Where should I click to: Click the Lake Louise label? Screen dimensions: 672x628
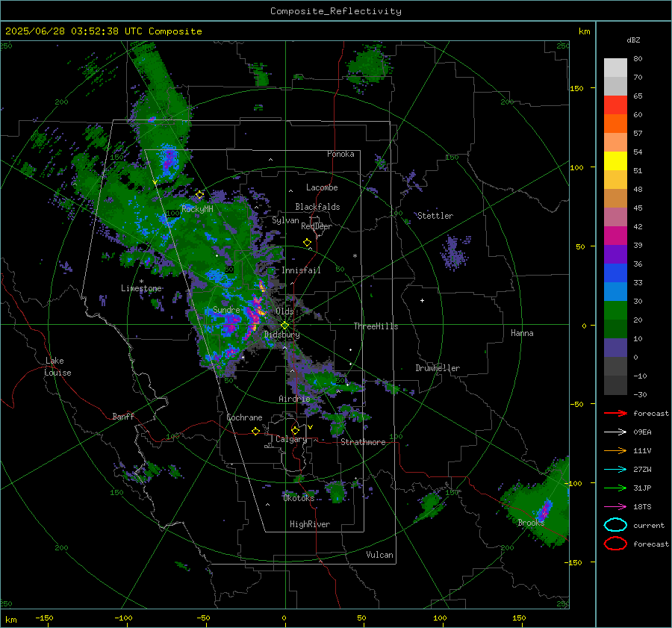[57, 367]
